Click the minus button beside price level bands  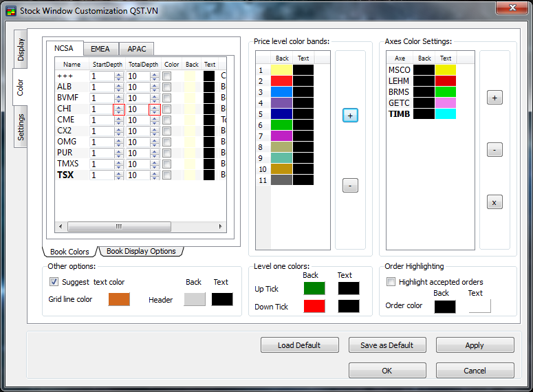point(350,185)
